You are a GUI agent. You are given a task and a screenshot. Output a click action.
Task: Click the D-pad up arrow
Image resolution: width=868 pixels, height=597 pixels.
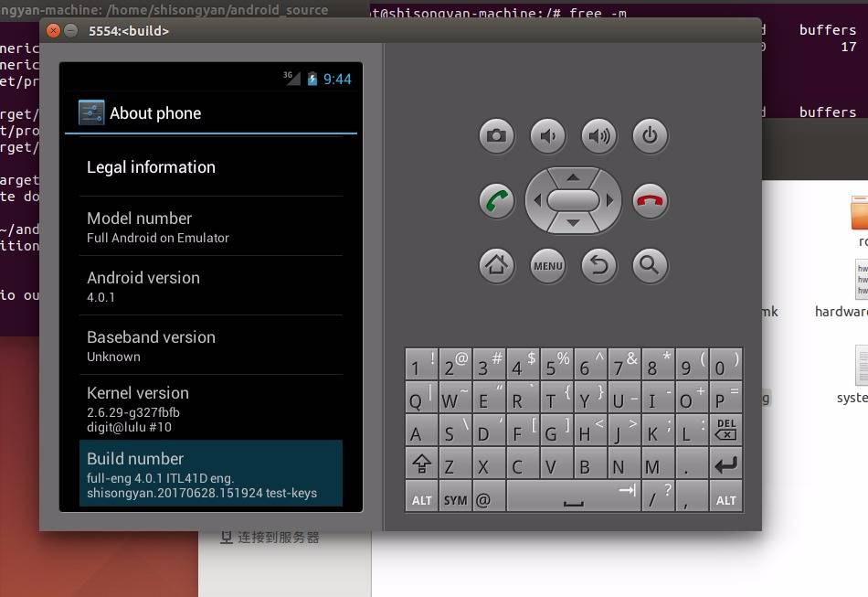point(573,177)
